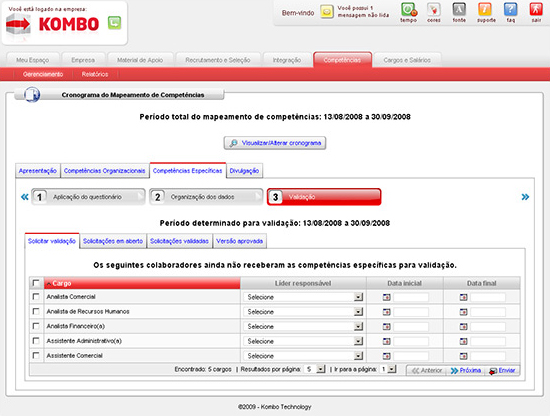The width and height of the screenshot is (550, 416).
Task: Check the Analista Financeiro(a) checkbox
Action: point(36,326)
